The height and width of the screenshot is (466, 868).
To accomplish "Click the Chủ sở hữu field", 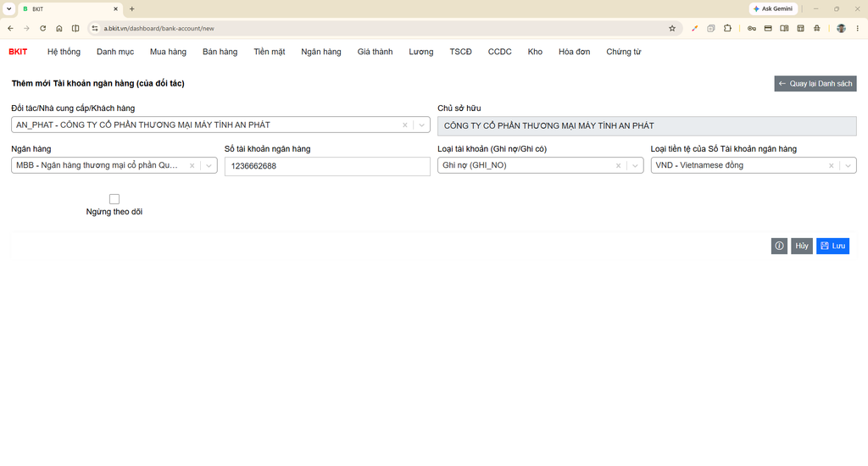I will pyautogui.click(x=647, y=125).
